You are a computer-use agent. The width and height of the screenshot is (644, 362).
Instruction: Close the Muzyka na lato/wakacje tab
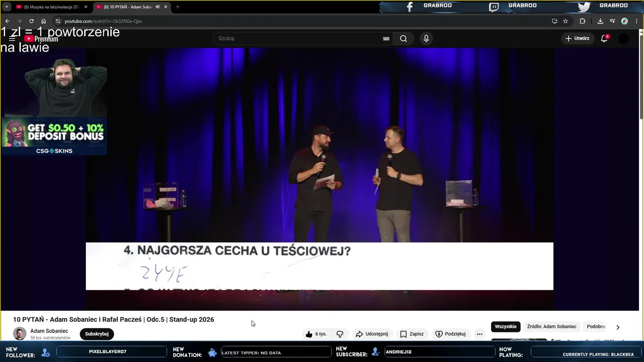(86, 7)
